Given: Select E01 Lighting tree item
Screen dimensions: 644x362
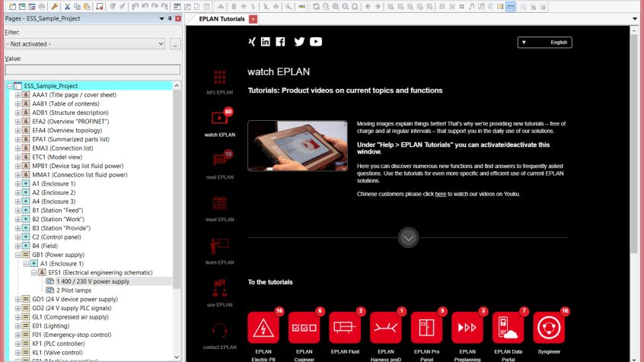Looking at the screenshot, I should tap(51, 326).
